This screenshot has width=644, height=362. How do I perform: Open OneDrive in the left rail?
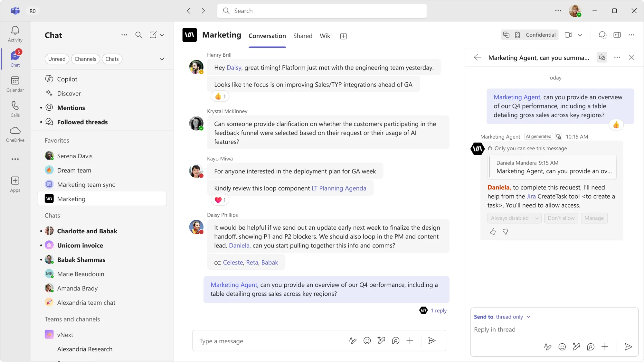point(15,134)
